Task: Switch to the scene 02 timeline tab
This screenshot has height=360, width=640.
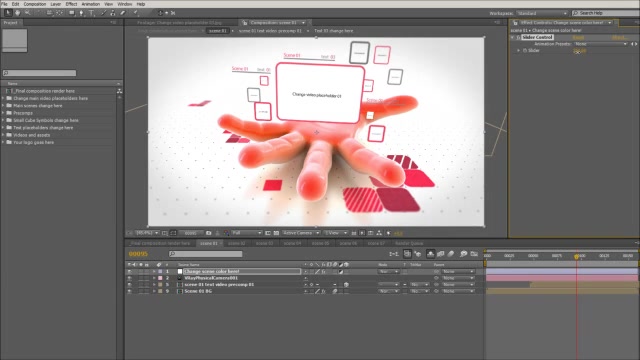Action: (x=237, y=243)
